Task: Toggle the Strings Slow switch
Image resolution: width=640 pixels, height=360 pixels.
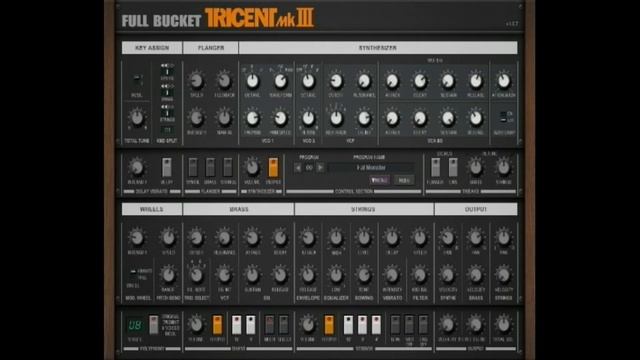Action: (395, 325)
